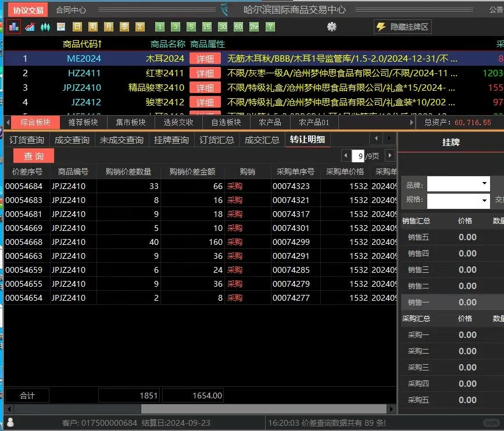
Task: Go to previous page arrow beside 9/9页
Action: [x=346, y=156]
